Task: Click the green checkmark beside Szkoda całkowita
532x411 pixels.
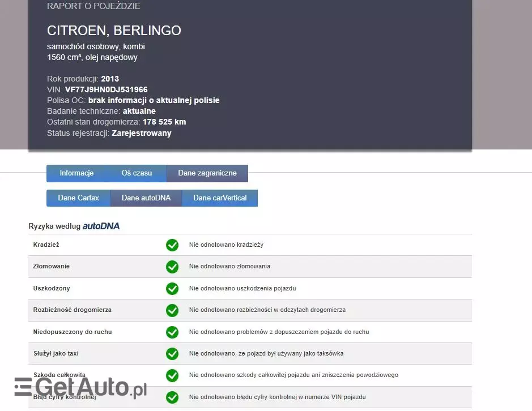Action: (172, 375)
